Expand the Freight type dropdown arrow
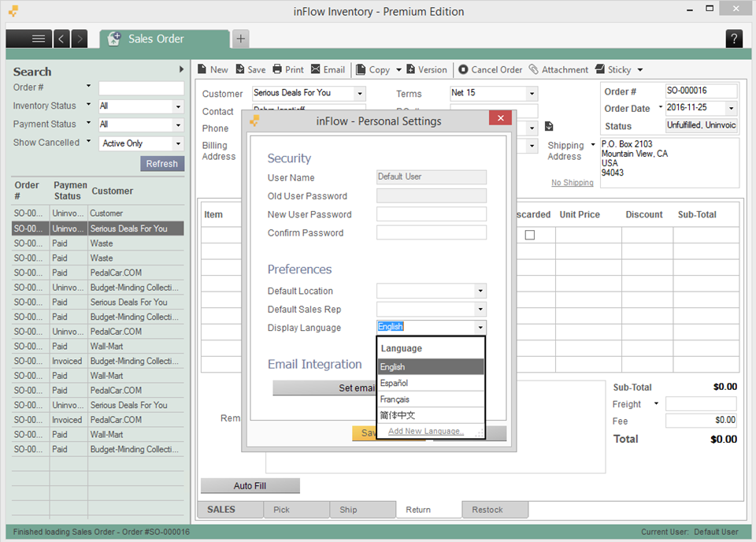This screenshot has height=542, width=756. pyautogui.click(x=656, y=403)
